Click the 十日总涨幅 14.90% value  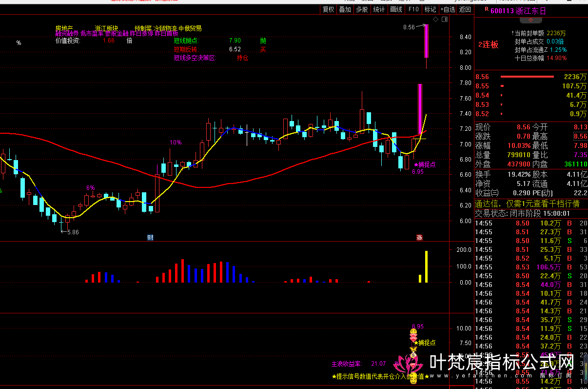point(556,58)
